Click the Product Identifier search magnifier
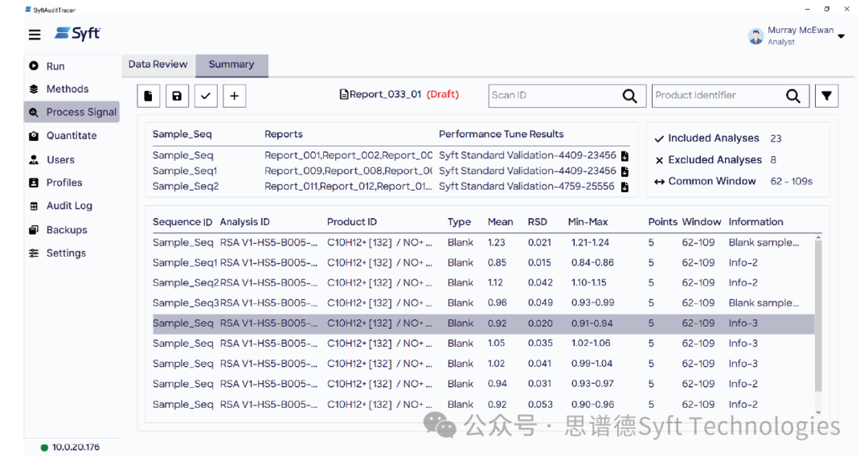The image size is (868, 461). 793,96
